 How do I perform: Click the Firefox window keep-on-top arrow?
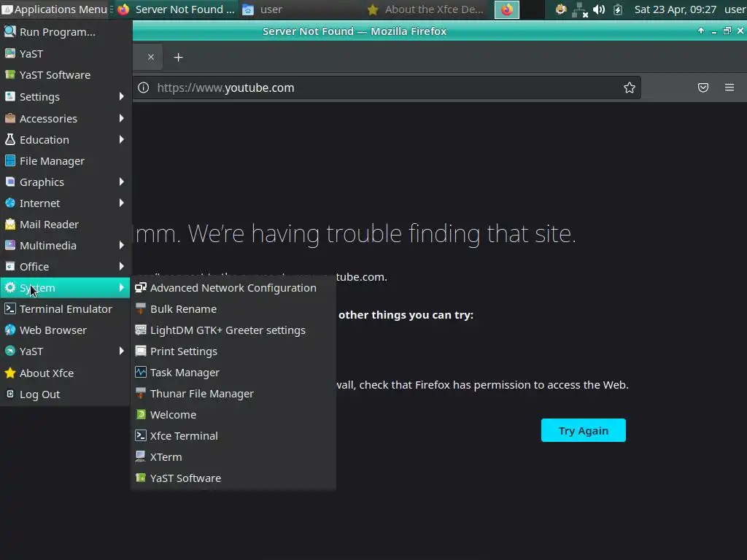tap(701, 31)
